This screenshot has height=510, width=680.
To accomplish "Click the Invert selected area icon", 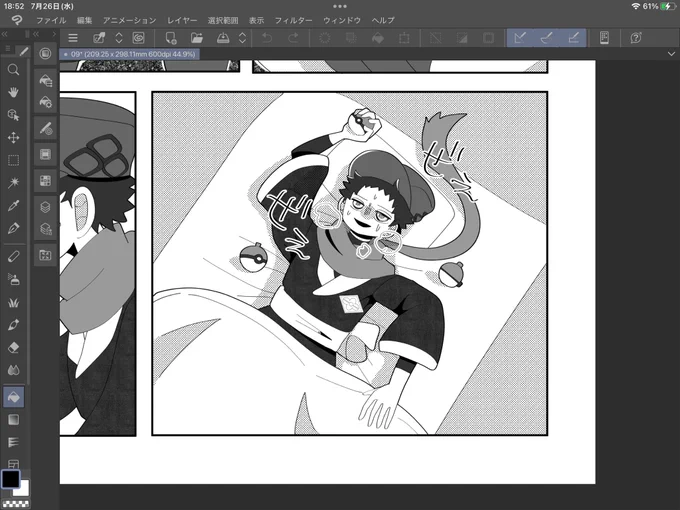I will (462, 38).
